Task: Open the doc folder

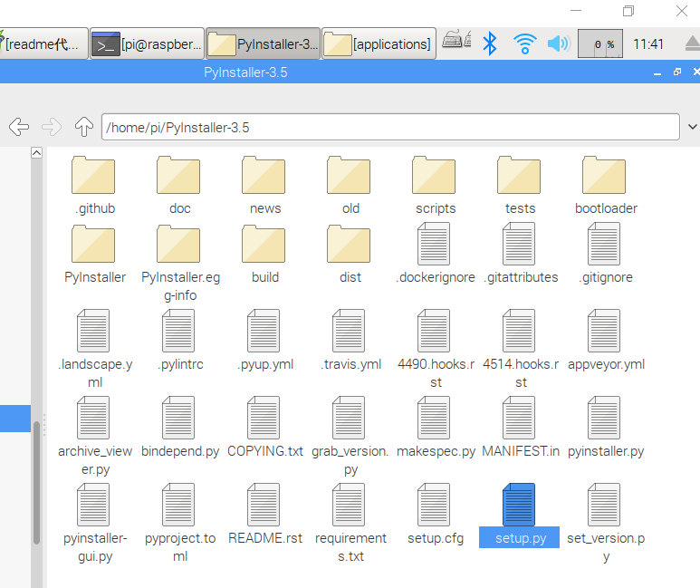Action: pyautogui.click(x=178, y=185)
